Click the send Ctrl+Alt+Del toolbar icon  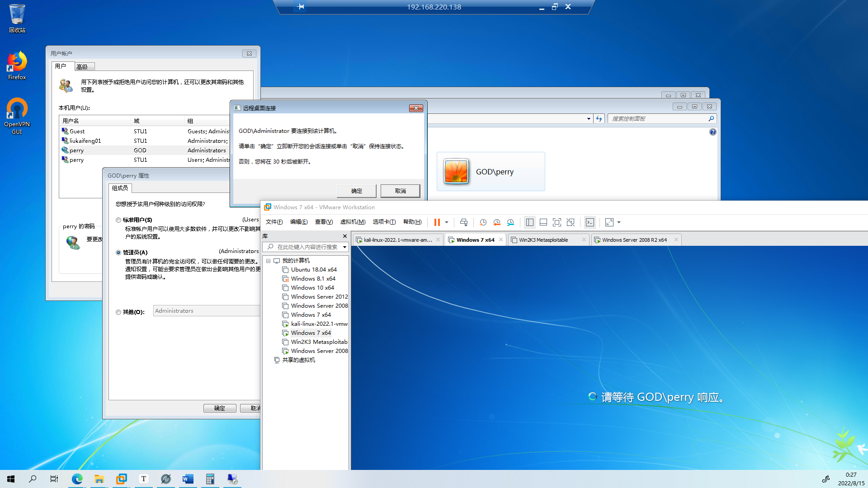click(x=464, y=222)
